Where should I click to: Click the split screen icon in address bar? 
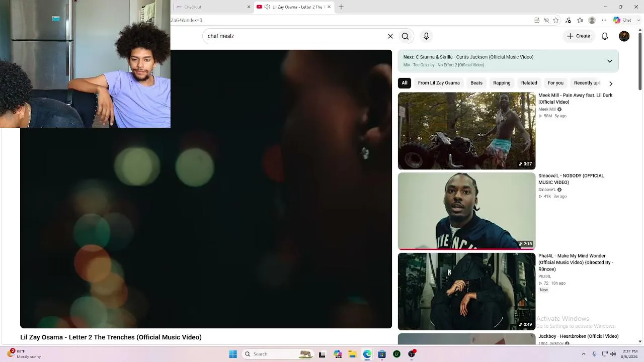(x=537, y=20)
